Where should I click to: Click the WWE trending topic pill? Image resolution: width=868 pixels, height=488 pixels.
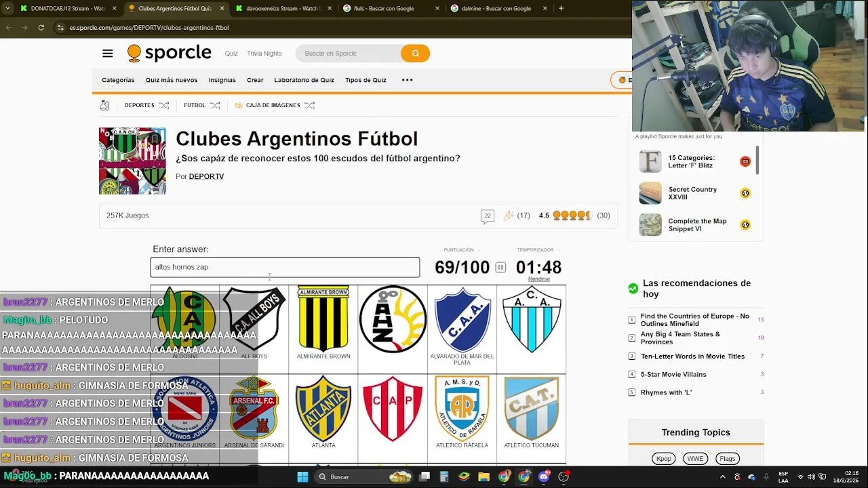695,459
